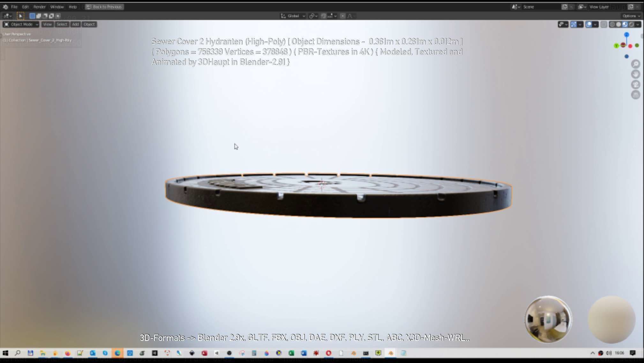Toggle the camera view icon
The height and width of the screenshot is (363, 644).
pos(635,85)
